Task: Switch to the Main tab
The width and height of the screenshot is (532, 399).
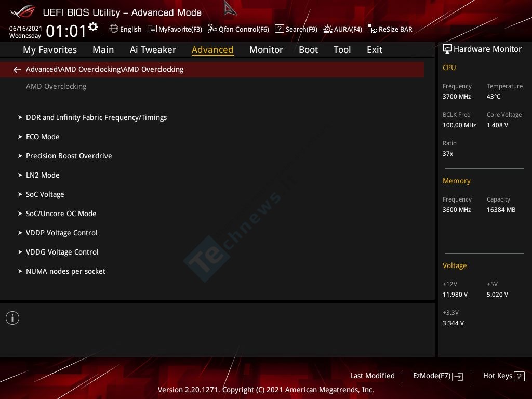Action: pos(103,50)
